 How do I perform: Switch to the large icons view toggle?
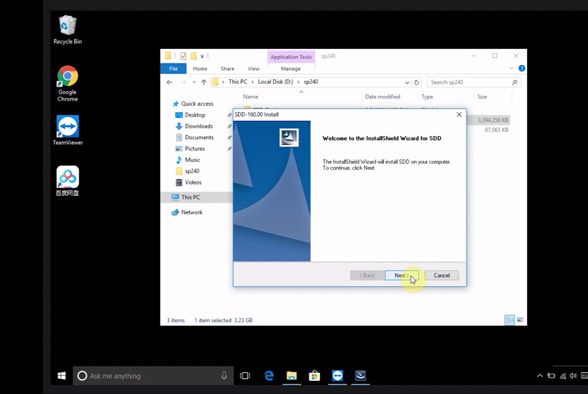click(x=520, y=320)
